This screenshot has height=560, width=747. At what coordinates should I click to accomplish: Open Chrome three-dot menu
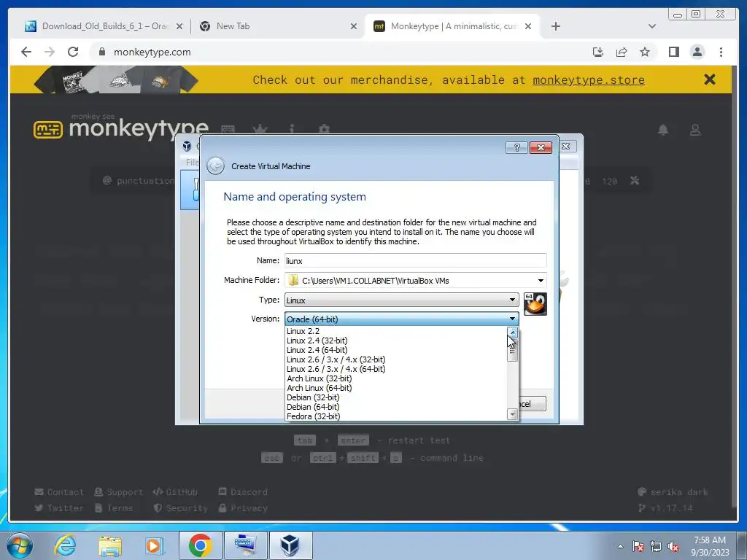tap(721, 52)
